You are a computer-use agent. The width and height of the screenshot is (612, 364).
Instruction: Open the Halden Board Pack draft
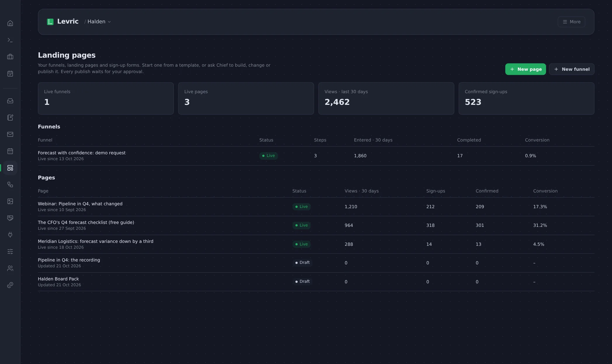pos(316,282)
